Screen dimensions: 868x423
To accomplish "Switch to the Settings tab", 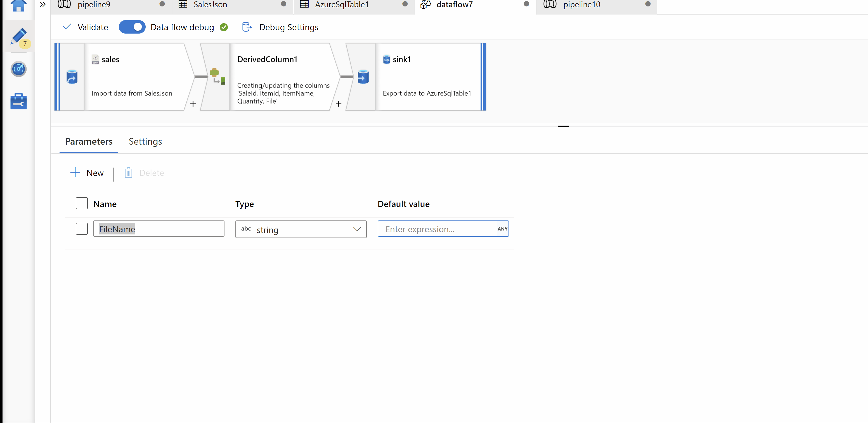I will point(145,142).
